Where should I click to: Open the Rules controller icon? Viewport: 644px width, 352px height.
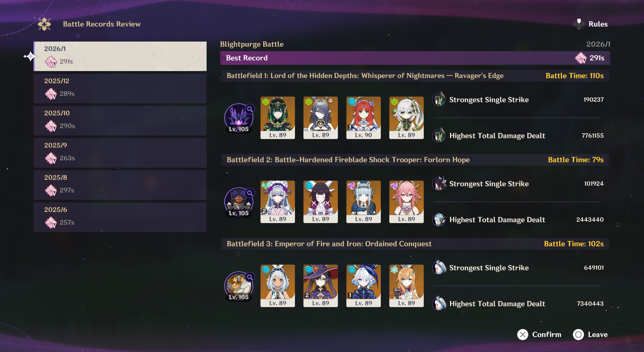[579, 24]
